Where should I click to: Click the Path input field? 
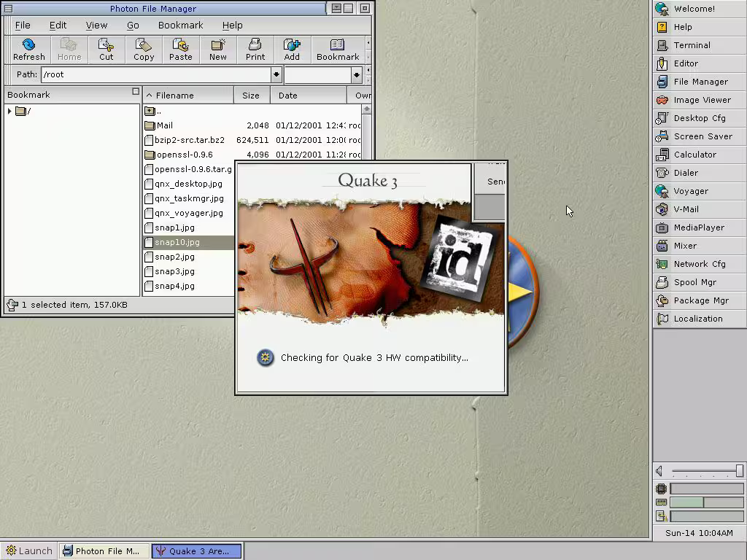[x=155, y=74]
